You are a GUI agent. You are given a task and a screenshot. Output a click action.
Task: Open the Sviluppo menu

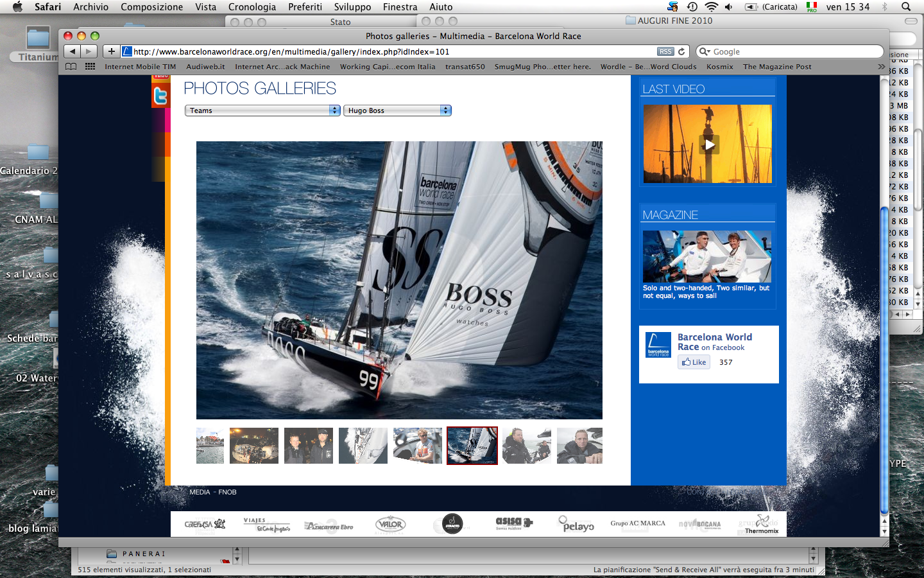352,6
